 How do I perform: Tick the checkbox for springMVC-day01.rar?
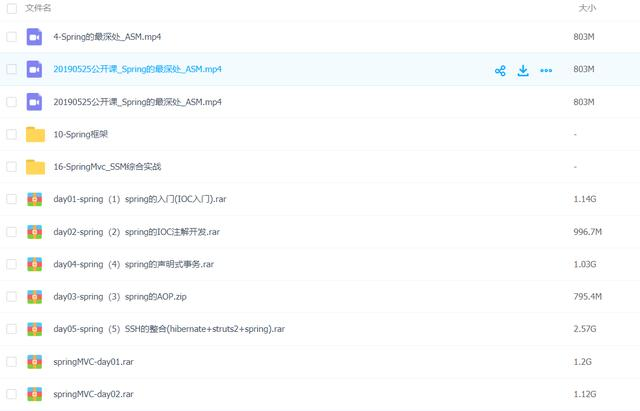[12, 362]
